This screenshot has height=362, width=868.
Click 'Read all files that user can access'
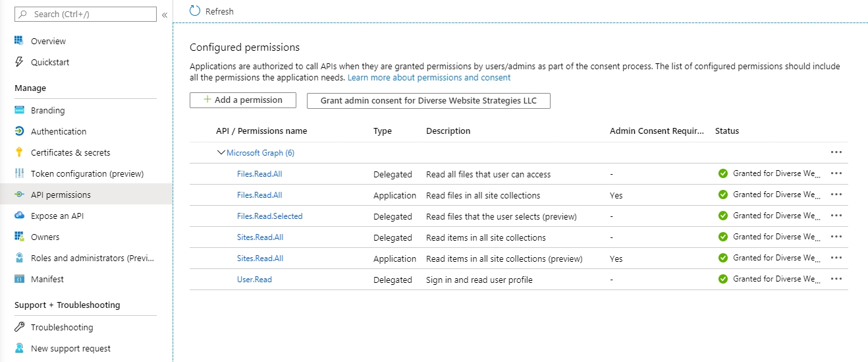(x=488, y=174)
